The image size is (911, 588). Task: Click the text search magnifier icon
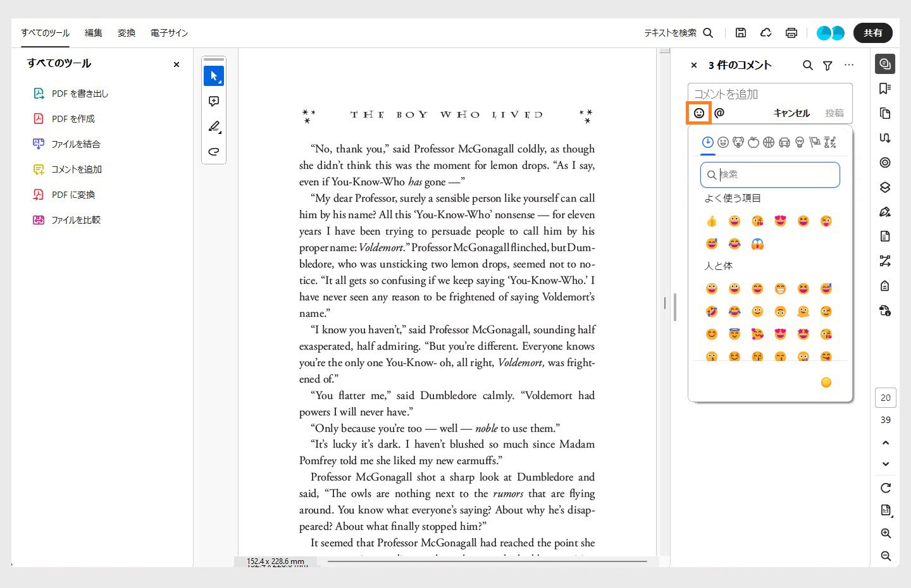tap(709, 33)
